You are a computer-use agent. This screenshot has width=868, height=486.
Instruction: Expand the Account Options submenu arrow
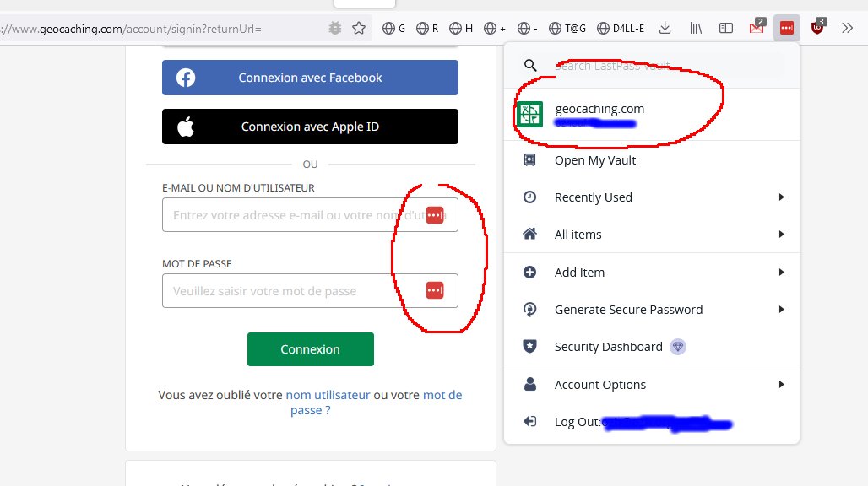(781, 384)
